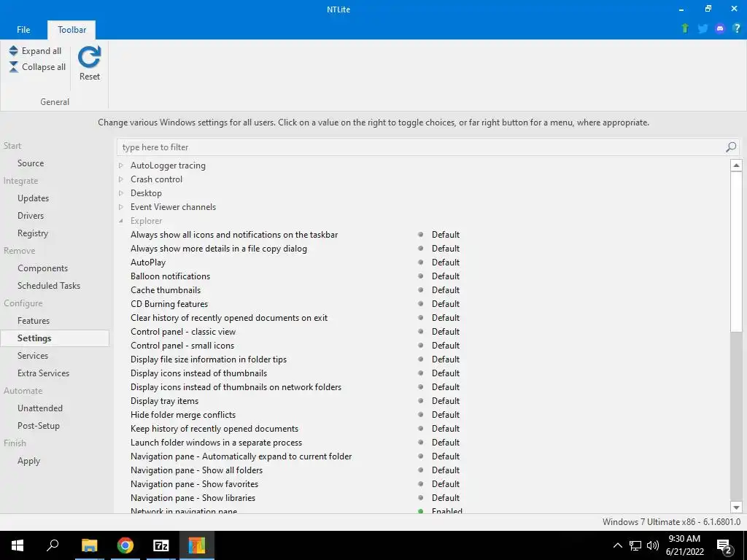Open the Extra Services page

[x=43, y=373]
